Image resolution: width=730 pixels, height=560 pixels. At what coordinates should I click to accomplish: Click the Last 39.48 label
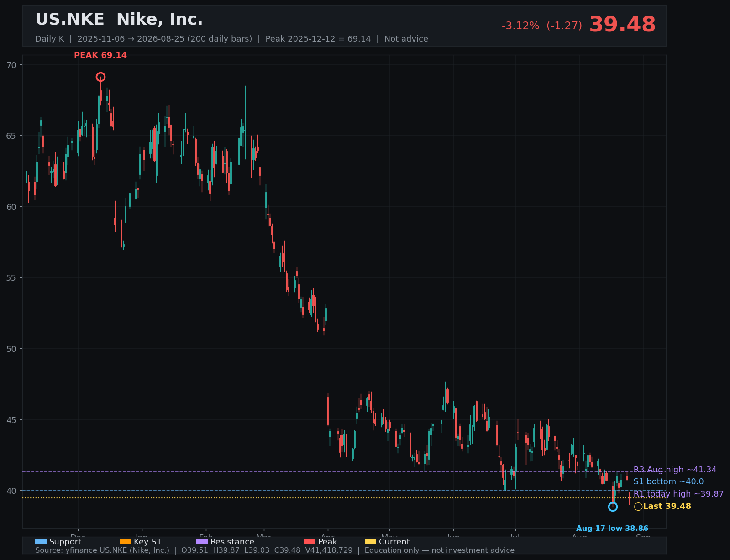coord(667,506)
